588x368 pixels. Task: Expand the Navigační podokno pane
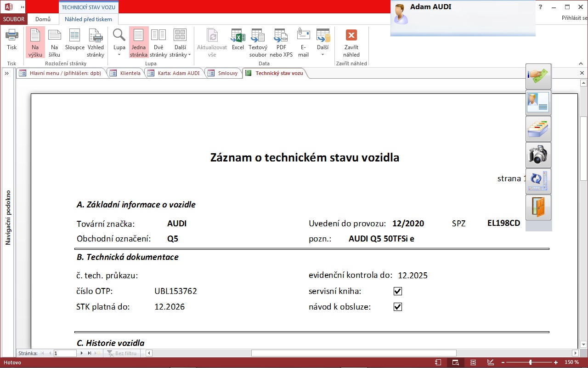[7, 74]
